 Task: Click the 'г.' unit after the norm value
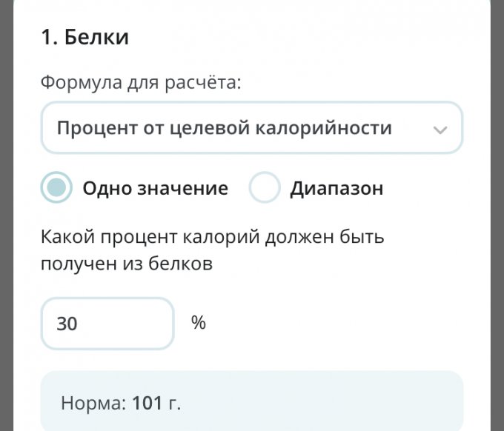(x=173, y=404)
